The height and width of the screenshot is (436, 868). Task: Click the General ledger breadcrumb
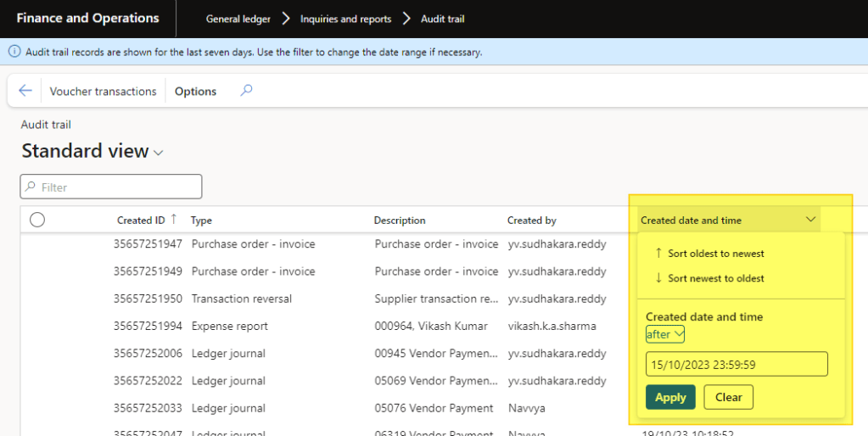(x=237, y=19)
